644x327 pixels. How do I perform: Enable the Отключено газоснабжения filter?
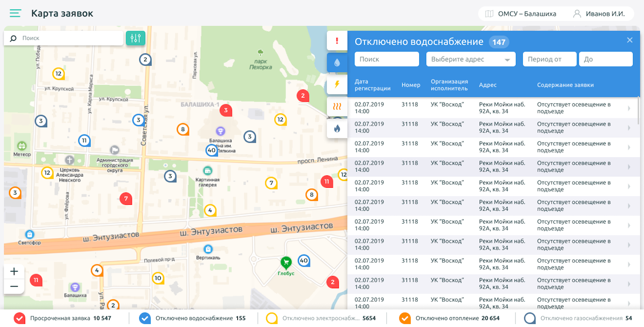530,318
